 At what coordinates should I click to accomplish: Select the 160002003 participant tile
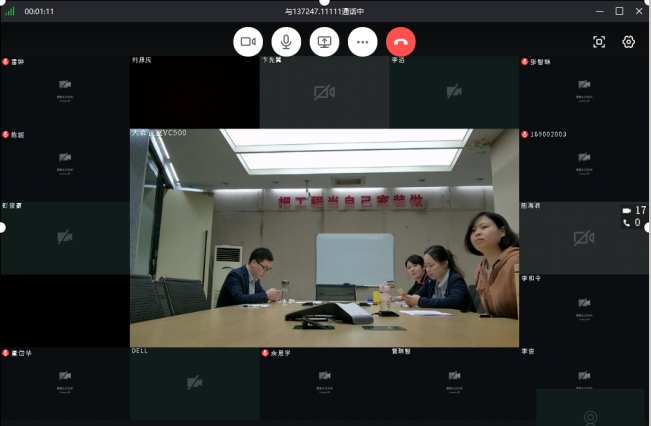pyautogui.click(x=584, y=164)
